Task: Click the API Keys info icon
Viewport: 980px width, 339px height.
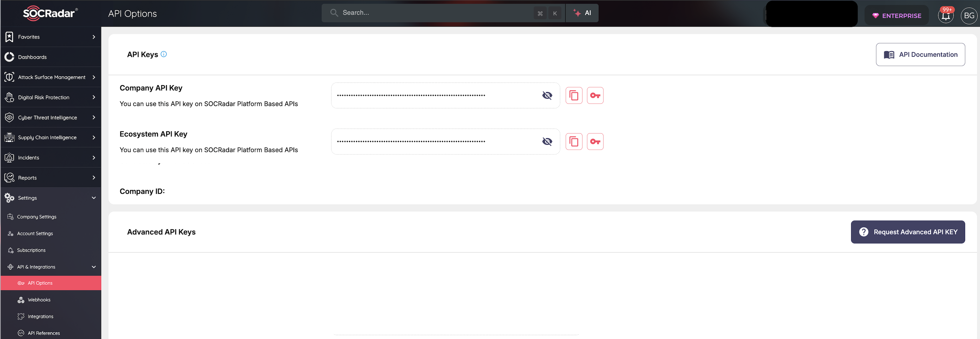Action: 164,54
